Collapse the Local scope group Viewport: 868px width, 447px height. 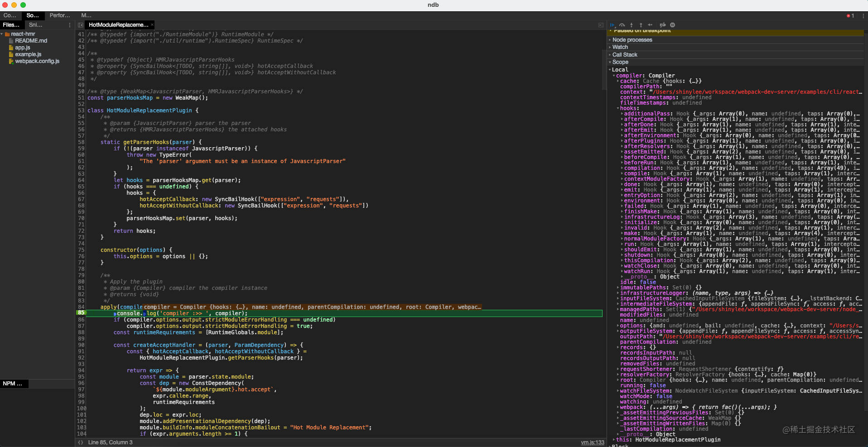[610, 70]
